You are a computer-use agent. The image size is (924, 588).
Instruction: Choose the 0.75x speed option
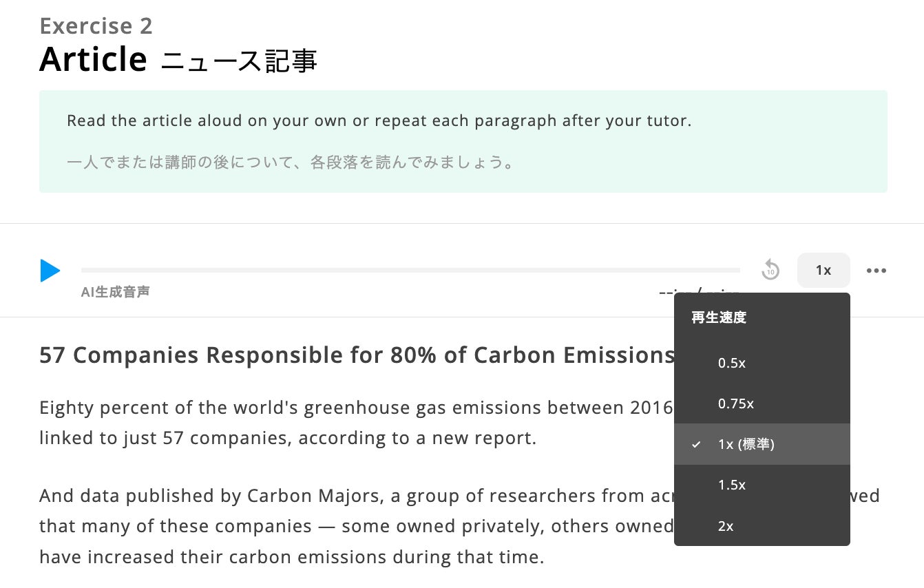click(735, 403)
